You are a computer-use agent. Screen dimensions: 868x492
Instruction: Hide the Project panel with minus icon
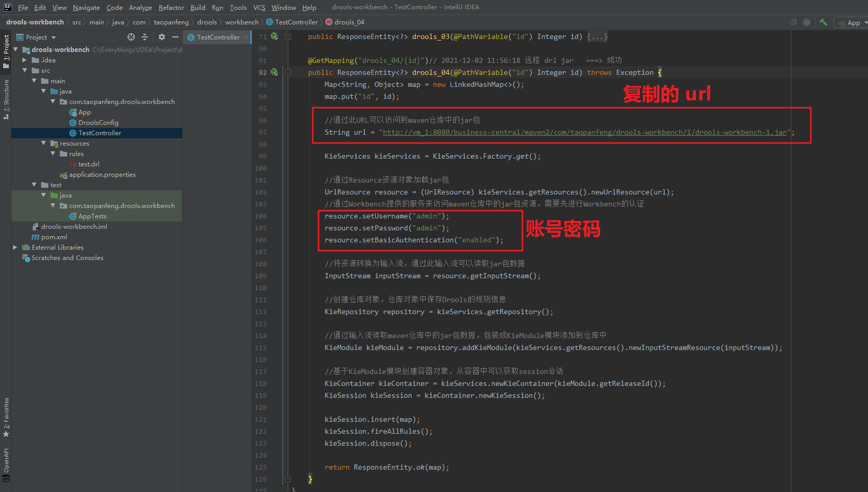175,37
